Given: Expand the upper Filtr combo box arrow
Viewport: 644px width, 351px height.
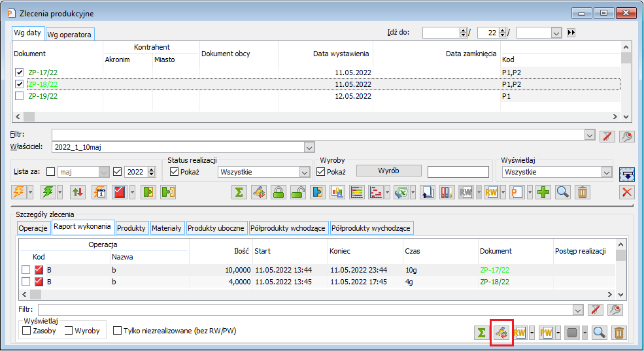Looking at the screenshot, I should coord(590,135).
